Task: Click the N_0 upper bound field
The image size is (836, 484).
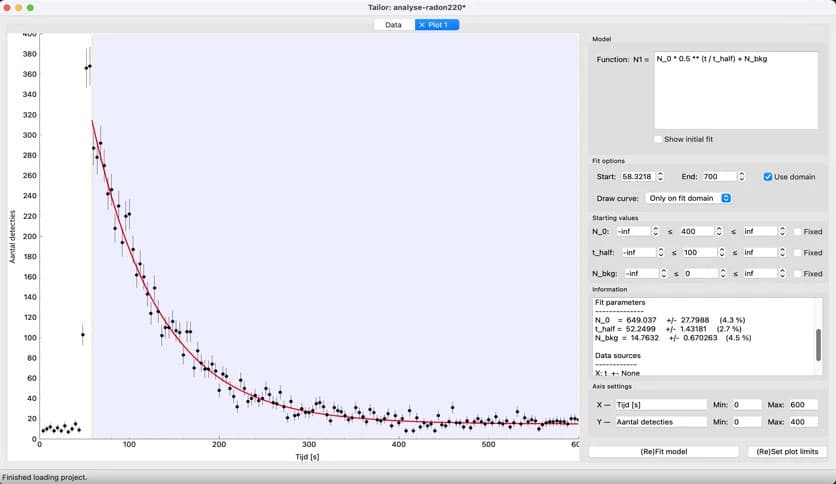Action: [760, 231]
